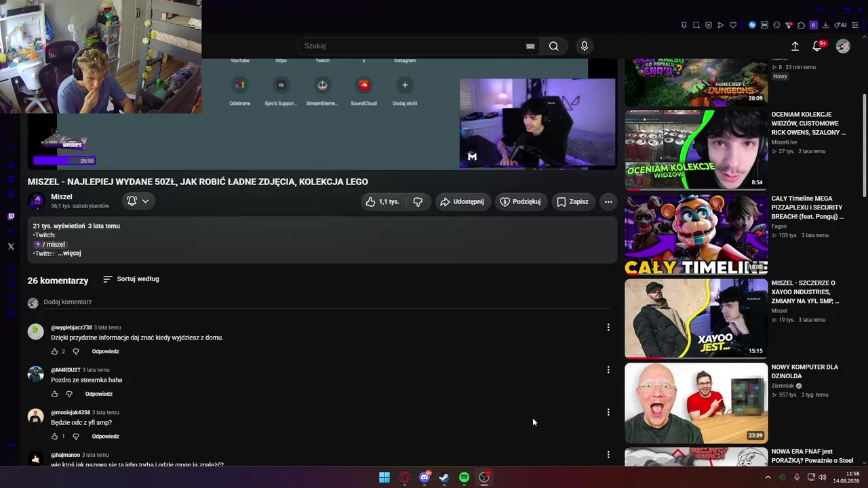The width and height of the screenshot is (868, 488).
Task: Open Spotify from the taskbar
Action: pyautogui.click(x=464, y=477)
